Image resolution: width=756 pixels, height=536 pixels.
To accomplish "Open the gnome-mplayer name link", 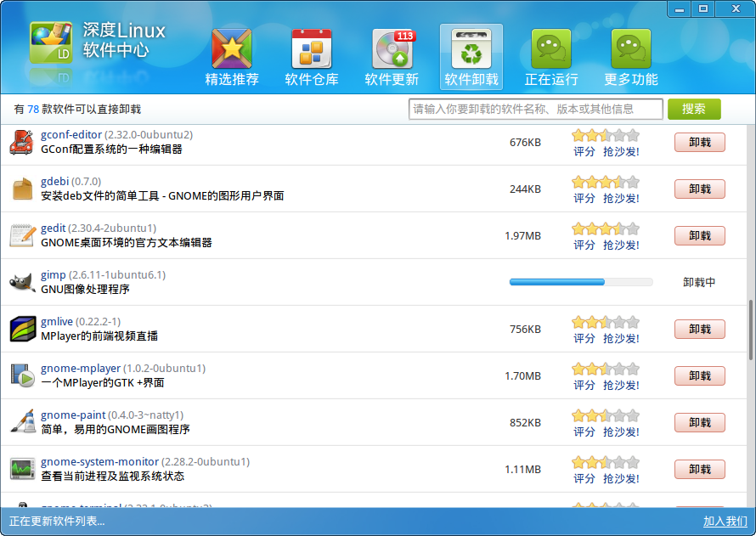I will (x=81, y=369).
